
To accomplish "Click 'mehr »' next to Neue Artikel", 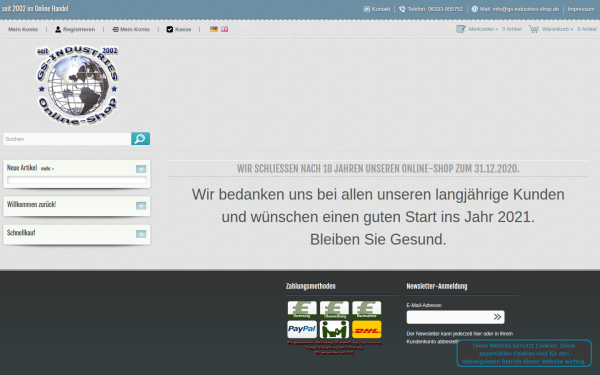I will click(47, 169).
